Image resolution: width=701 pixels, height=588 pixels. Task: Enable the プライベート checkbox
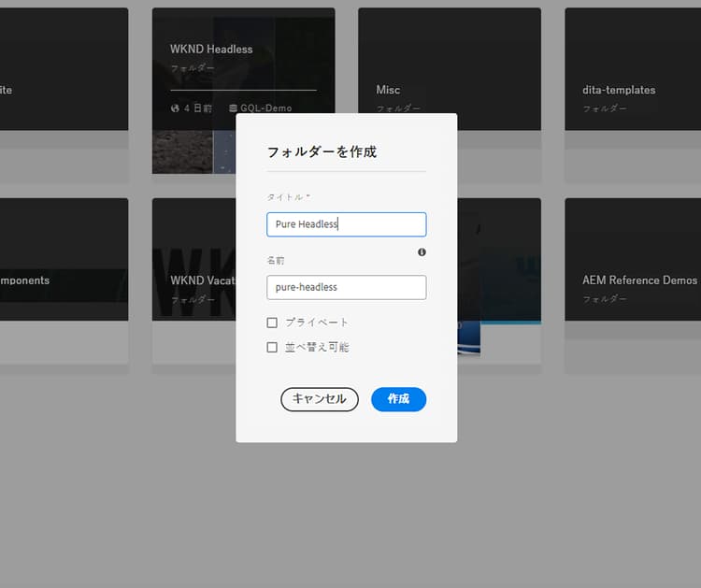(x=272, y=323)
